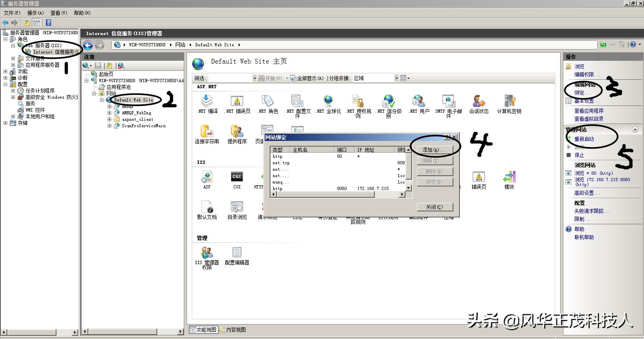Select the net.tcp binding row

(338, 163)
